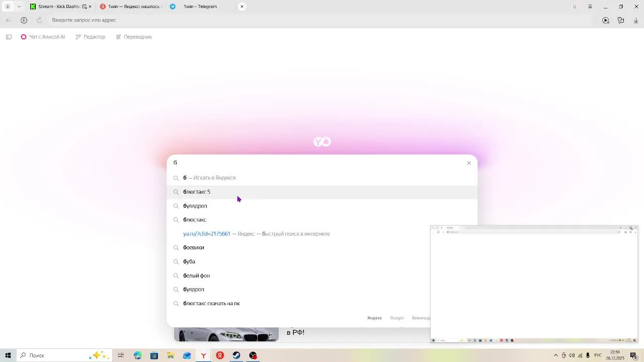
Task: Open the downloads arrow icon
Action: click(636, 20)
